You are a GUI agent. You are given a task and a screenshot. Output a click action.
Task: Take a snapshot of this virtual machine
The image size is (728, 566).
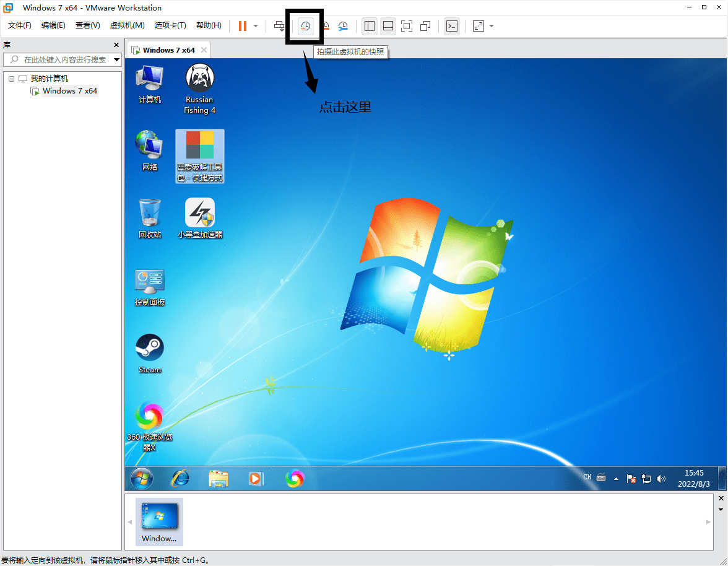(305, 27)
